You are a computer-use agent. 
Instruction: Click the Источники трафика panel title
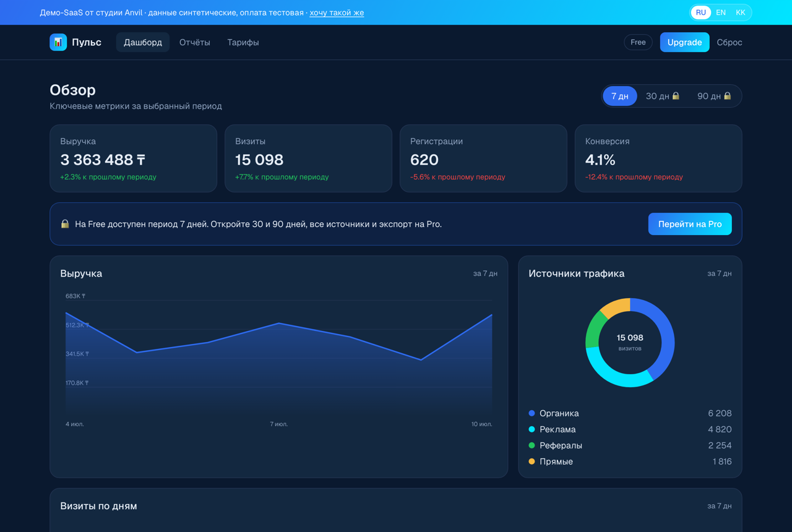tap(577, 273)
